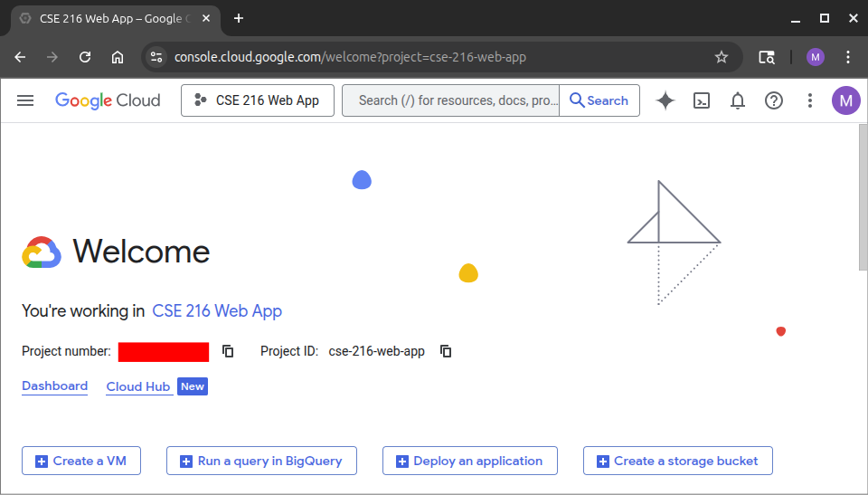
Task: Open the Gemini AI assistant sparkle icon
Action: (x=665, y=100)
